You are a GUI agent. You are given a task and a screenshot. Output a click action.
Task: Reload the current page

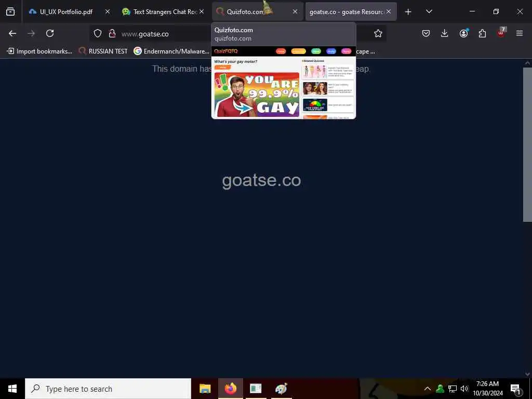(50, 33)
